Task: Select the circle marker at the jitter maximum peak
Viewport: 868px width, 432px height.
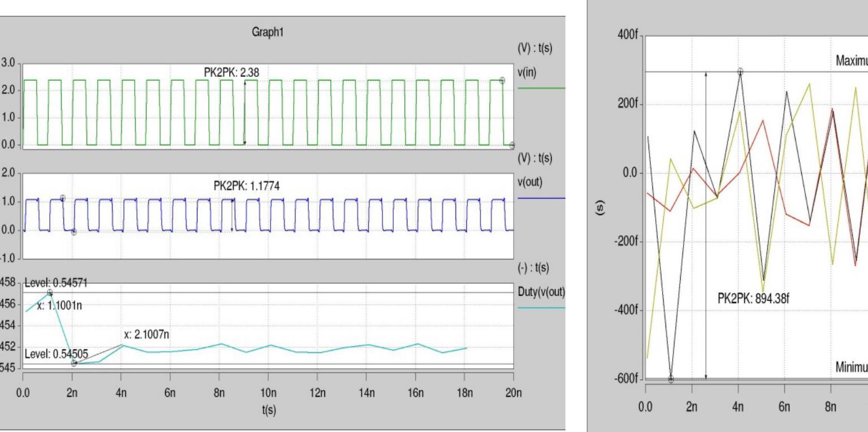Action: pos(740,72)
